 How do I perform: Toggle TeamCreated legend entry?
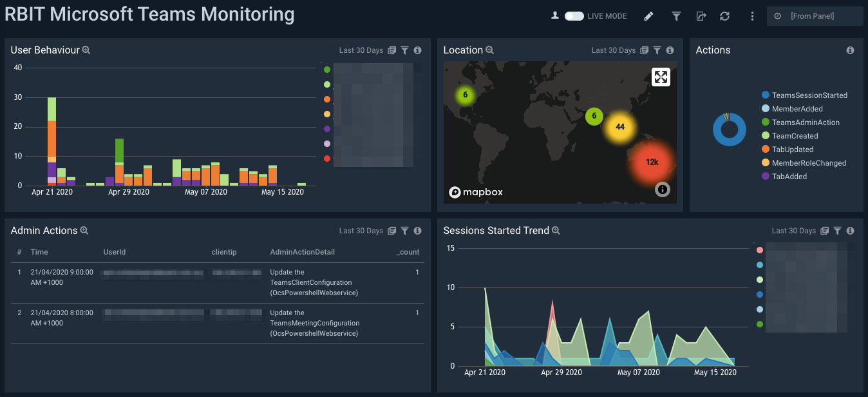(789, 136)
